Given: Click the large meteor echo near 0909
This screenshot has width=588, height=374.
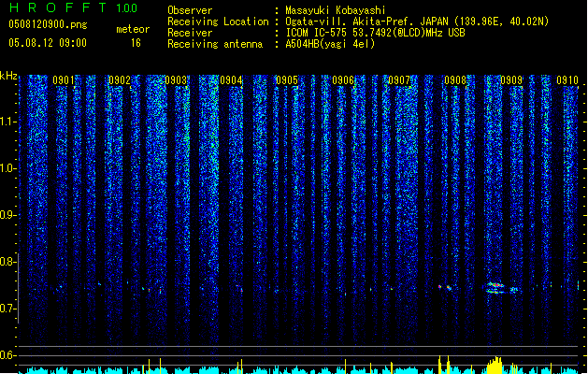Looking at the screenshot, I should click(x=495, y=288).
